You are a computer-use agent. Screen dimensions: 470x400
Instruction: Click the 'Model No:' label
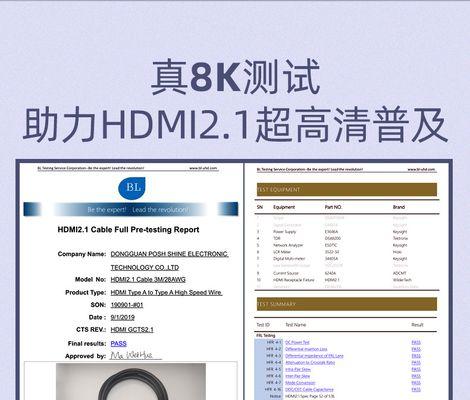(x=90, y=279)
